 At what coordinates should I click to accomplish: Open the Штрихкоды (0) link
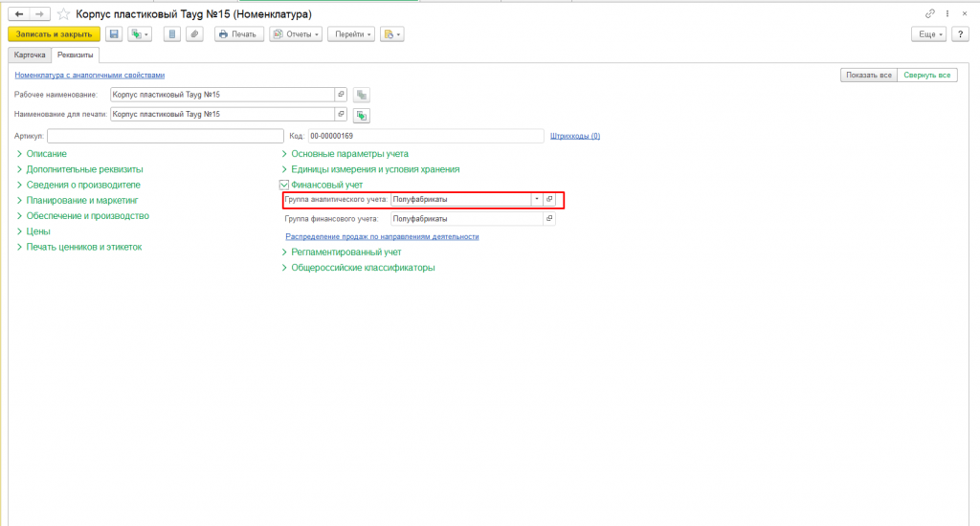click(575, 136)
